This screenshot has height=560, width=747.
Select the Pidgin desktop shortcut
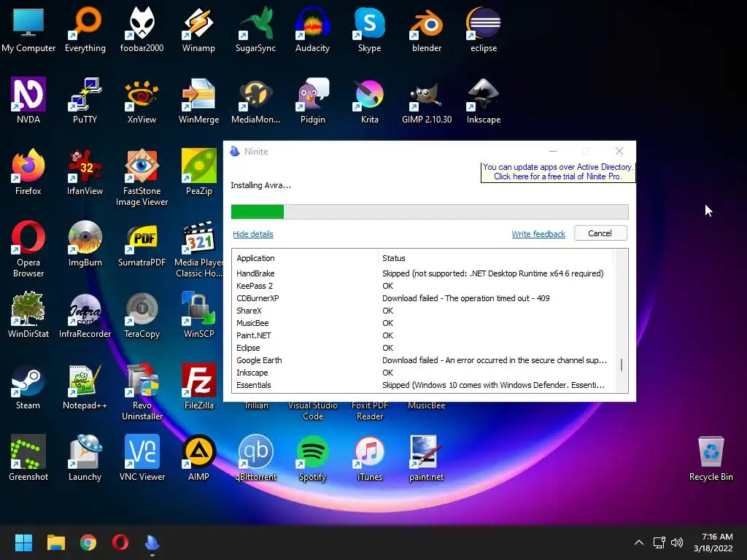312,100
